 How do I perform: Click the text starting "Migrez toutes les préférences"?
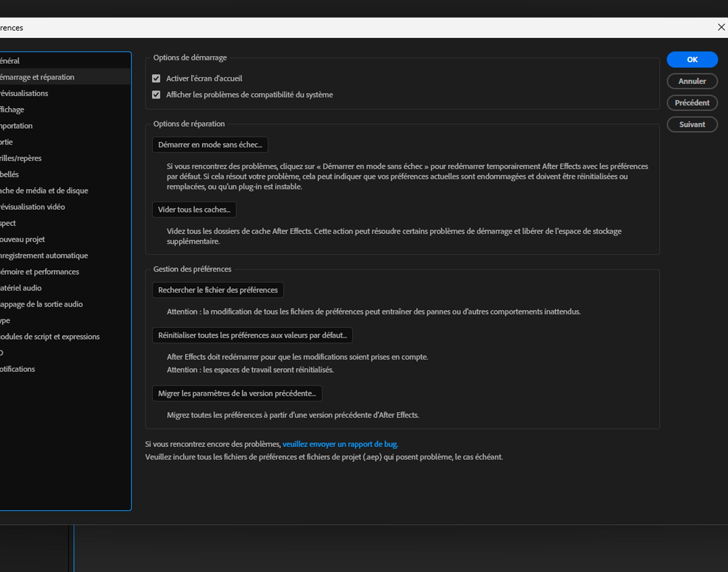(x=293, y=415)
